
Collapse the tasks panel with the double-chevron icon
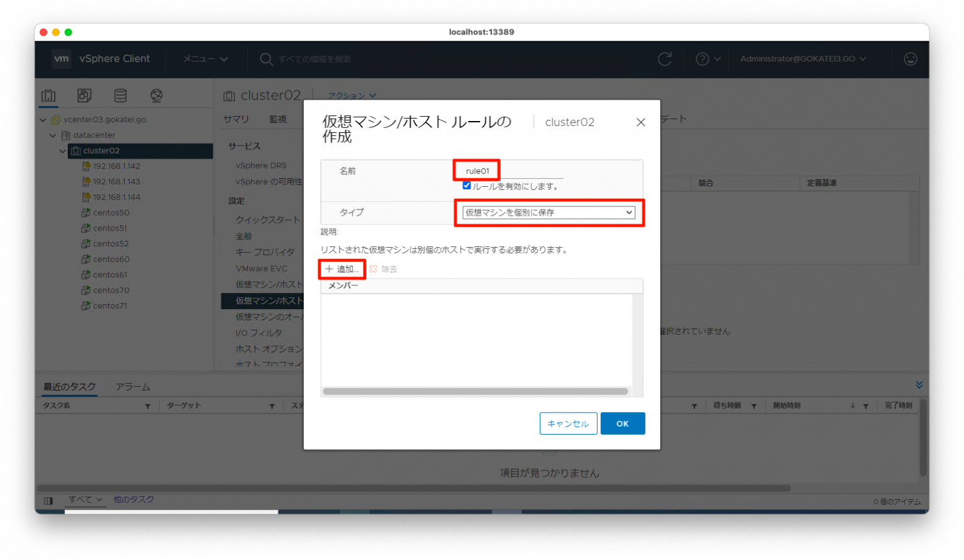tap(919, 384)
